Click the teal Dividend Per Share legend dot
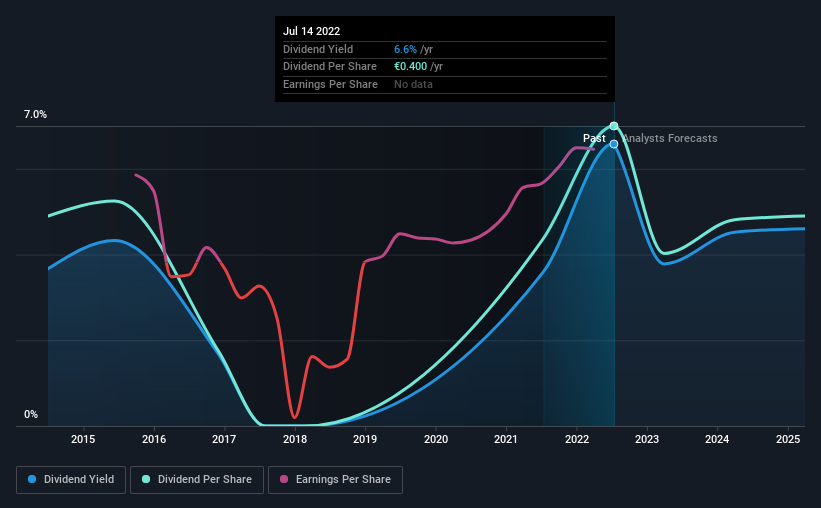 (146, 479)
